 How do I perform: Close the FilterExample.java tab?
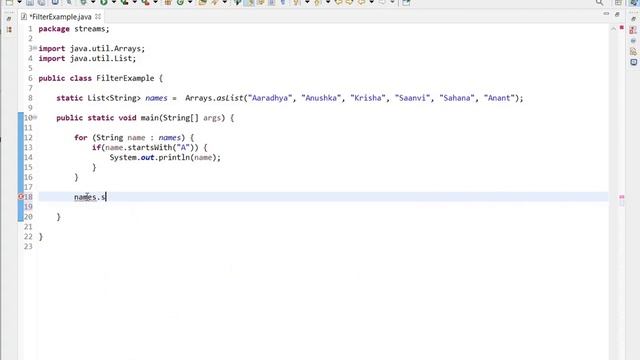(x=98, y=17)
